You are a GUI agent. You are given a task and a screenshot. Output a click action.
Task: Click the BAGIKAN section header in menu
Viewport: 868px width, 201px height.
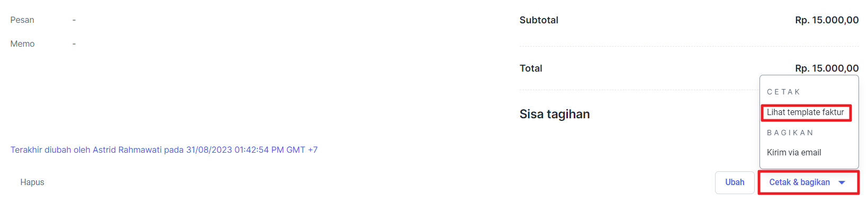790,133
